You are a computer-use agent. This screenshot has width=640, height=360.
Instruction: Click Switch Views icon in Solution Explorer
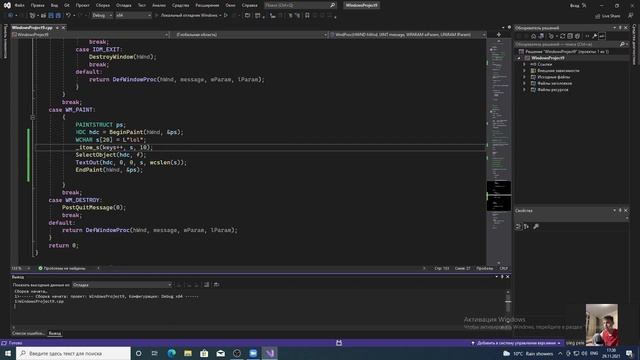coord(541,36)
